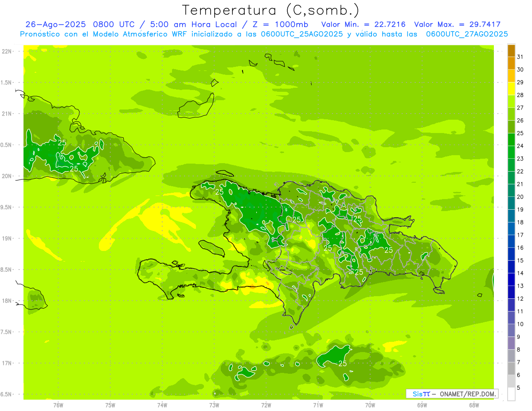Screen dimensions: 532x411
Task: Click the colorbar label "20"
Action: coord(520,197)
